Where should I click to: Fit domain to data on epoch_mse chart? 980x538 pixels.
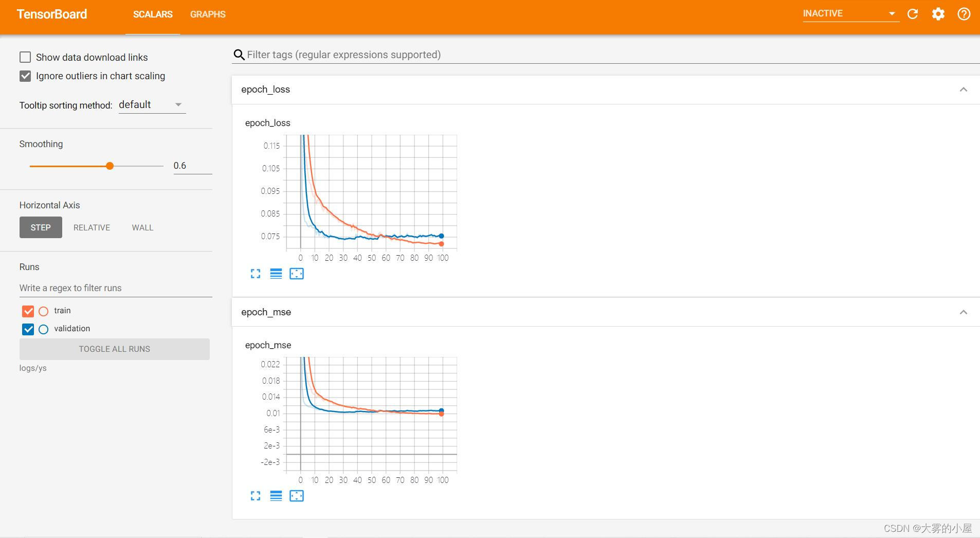pos(297,496)
